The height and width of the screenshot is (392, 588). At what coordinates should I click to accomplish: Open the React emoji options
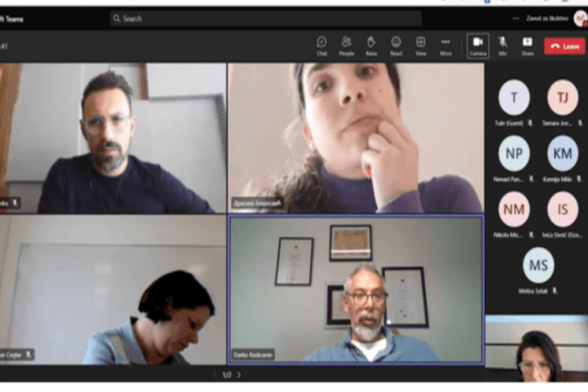coord(396,44)
